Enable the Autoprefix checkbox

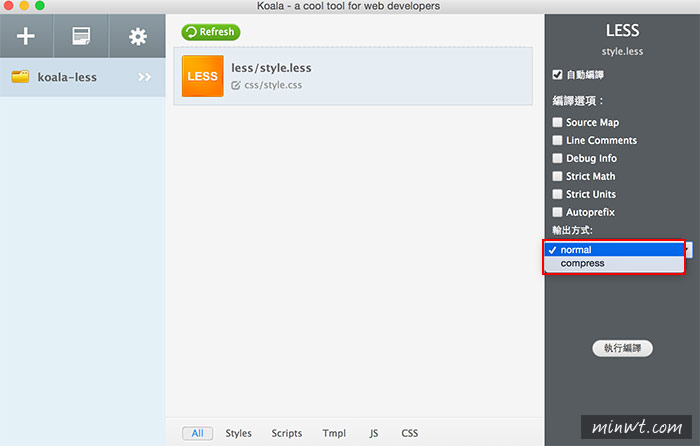tap(557, 212)
